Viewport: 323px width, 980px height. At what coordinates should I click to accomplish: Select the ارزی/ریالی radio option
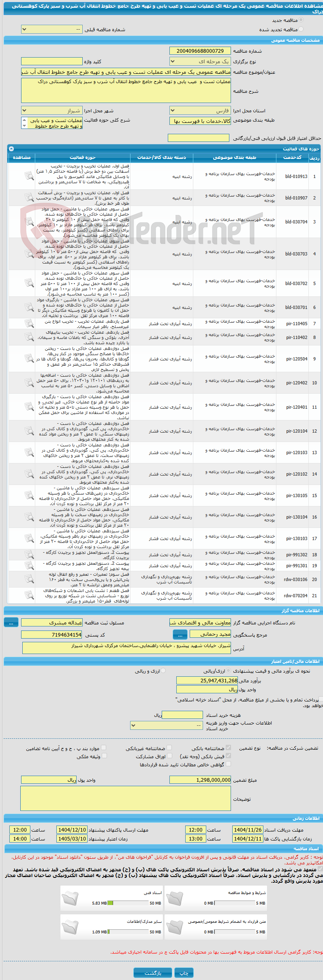tap(229, 671)
